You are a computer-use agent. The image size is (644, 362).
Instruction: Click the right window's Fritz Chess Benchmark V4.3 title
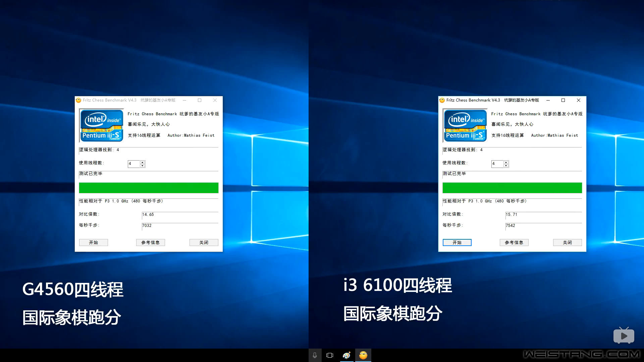473,100
